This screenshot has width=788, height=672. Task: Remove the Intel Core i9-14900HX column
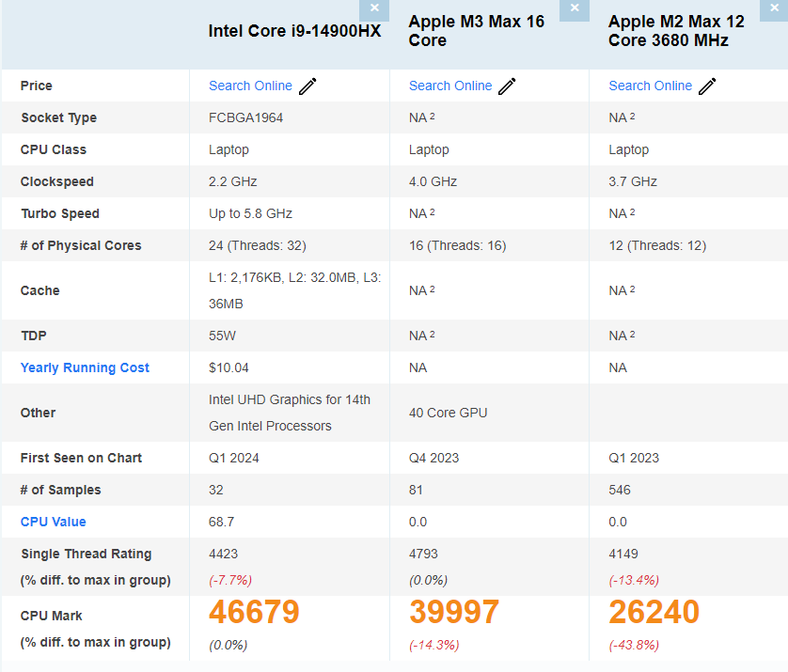point(374,8)
